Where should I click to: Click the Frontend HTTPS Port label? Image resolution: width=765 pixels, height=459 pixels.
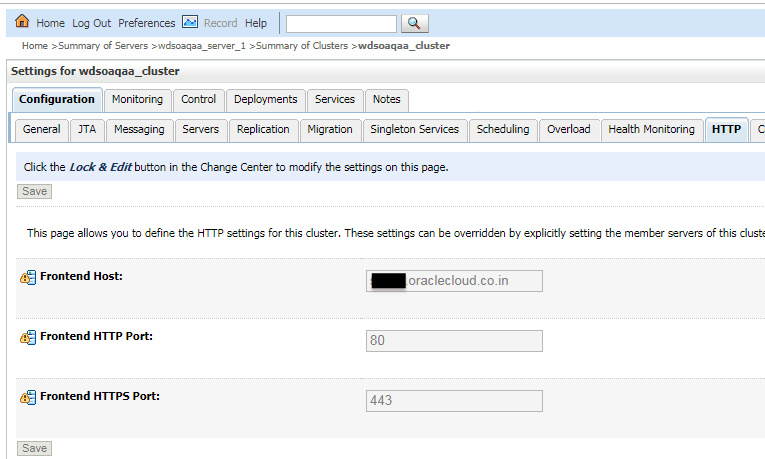click(100, 396)
